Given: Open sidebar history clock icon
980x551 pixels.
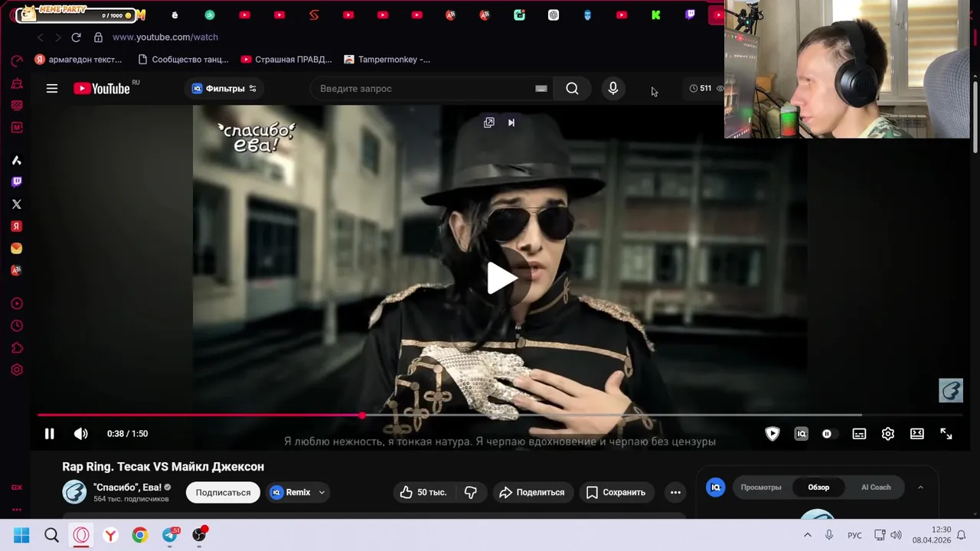Looking at the screenshot, I should click(17, 326).
